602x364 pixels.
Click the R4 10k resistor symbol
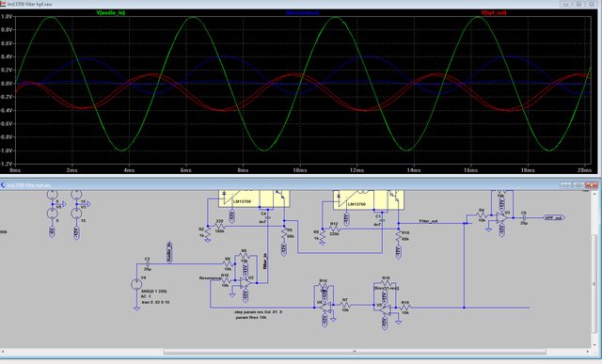coord(482,215)
